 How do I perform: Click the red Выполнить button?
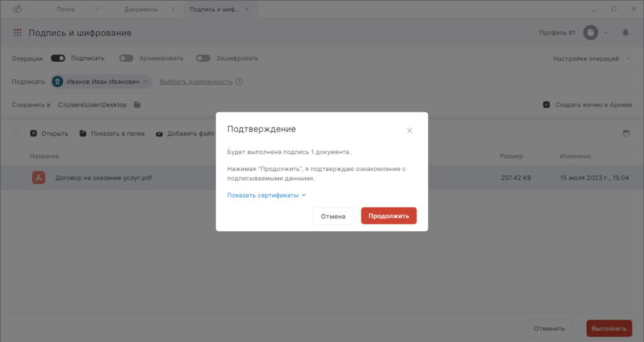point(609,328)
